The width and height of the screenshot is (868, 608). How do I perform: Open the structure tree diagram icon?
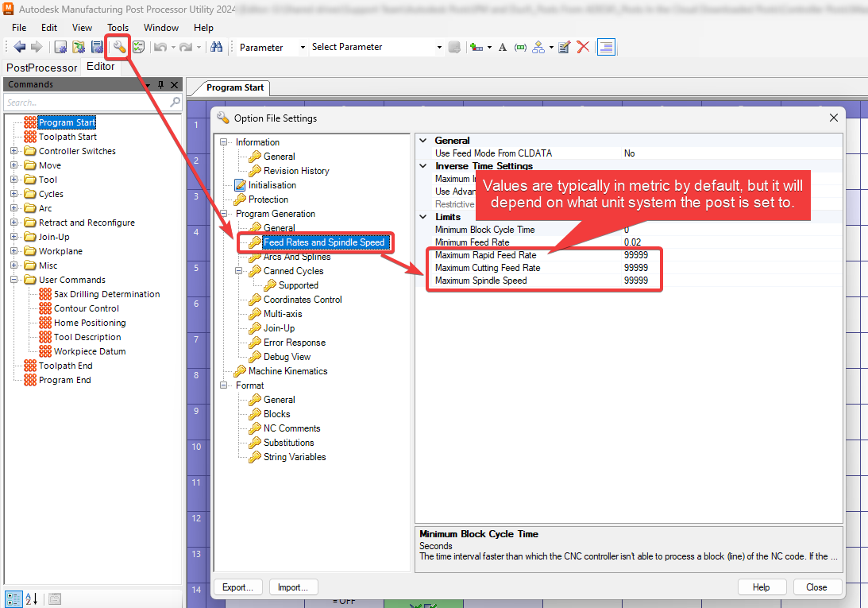(538, 47)
